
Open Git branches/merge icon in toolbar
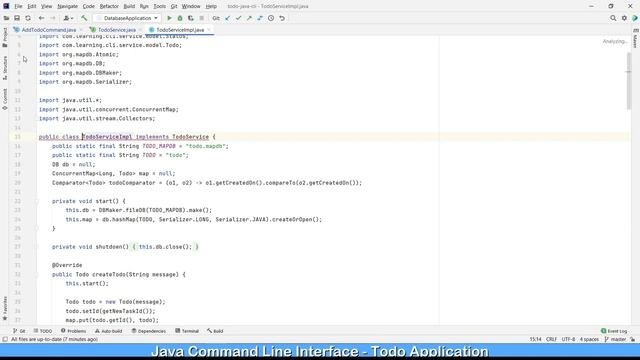[260, 18]
